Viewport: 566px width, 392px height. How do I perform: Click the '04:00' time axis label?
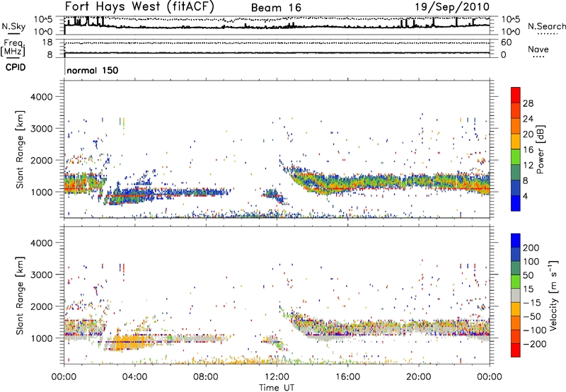[135, 377]
